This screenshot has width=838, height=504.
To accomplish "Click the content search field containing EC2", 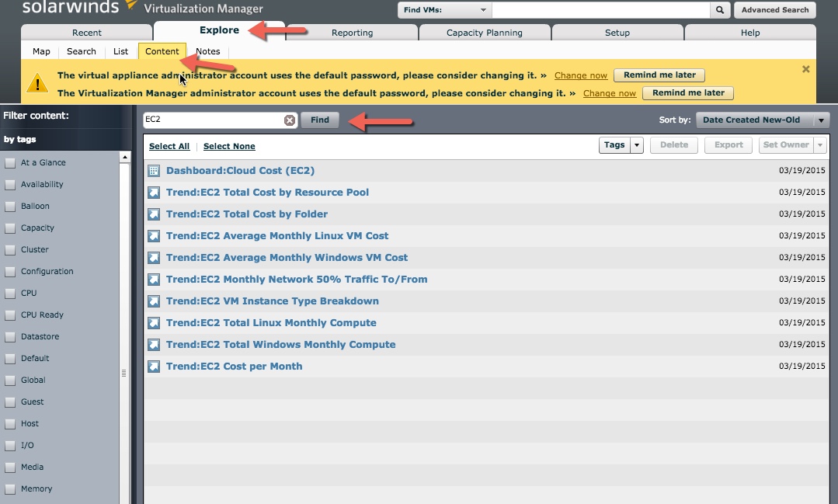I will [x=214, y=120].
